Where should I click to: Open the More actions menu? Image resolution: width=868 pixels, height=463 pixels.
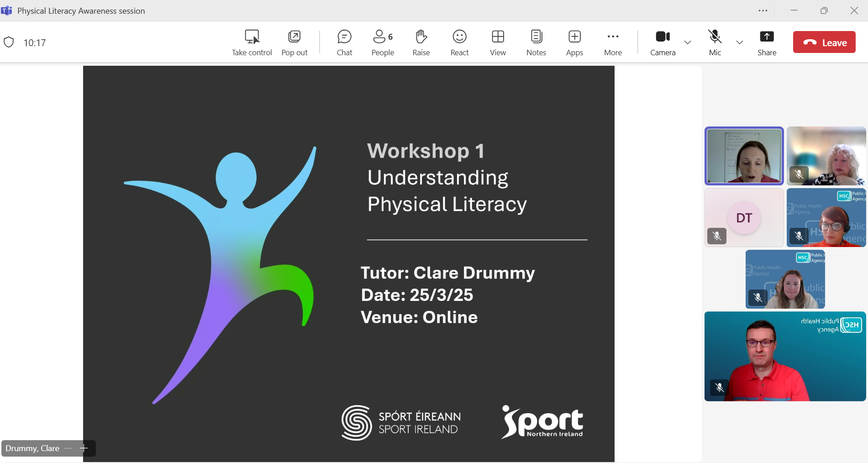pos(613,43)
